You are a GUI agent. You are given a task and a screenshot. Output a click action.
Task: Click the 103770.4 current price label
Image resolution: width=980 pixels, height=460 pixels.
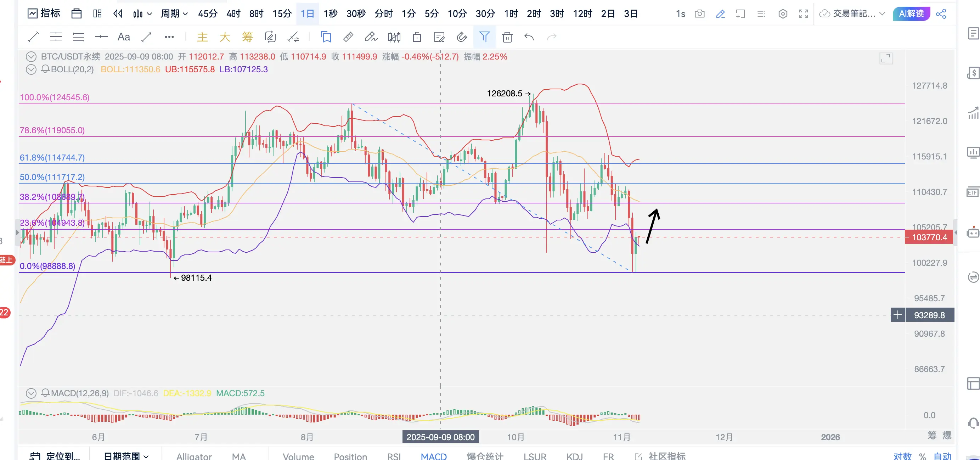click(x=929, y=237)
